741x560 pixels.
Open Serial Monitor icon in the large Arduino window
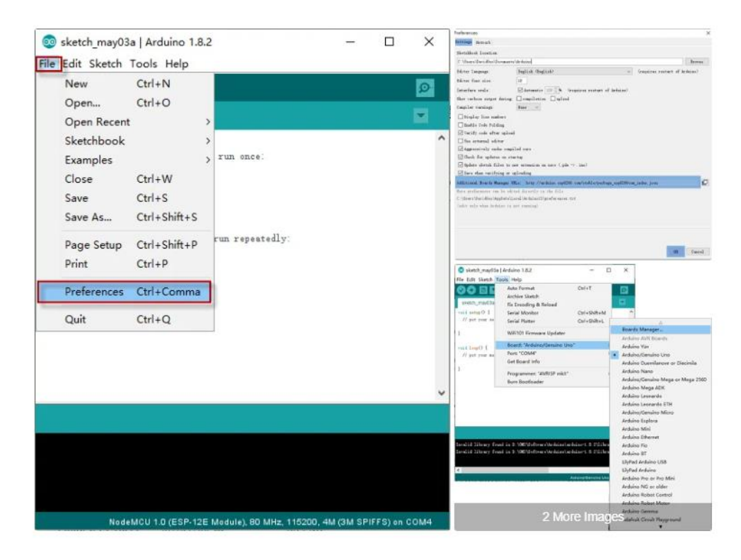click(425, 88)
